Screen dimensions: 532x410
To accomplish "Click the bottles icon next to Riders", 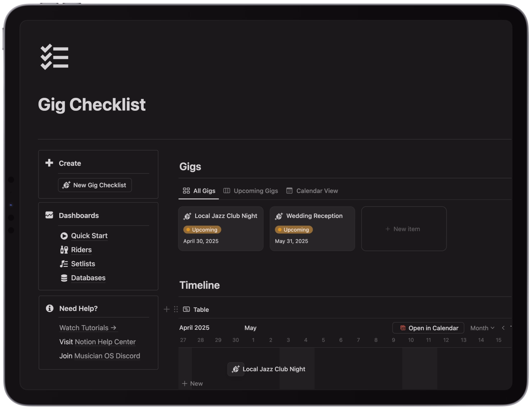I will point(64,250).
